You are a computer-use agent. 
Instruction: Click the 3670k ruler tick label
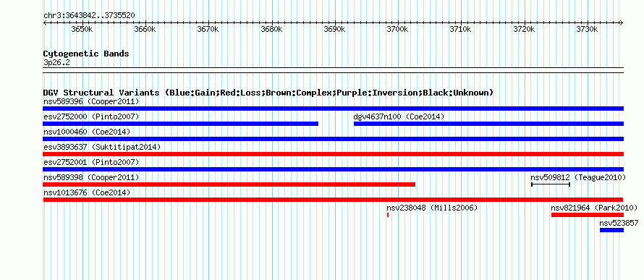[x=208, y=29]
